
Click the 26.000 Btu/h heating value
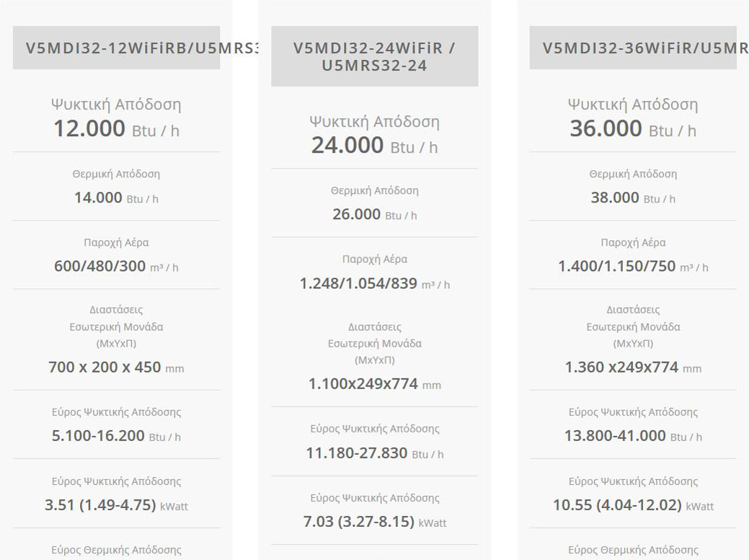coord(374,214)
